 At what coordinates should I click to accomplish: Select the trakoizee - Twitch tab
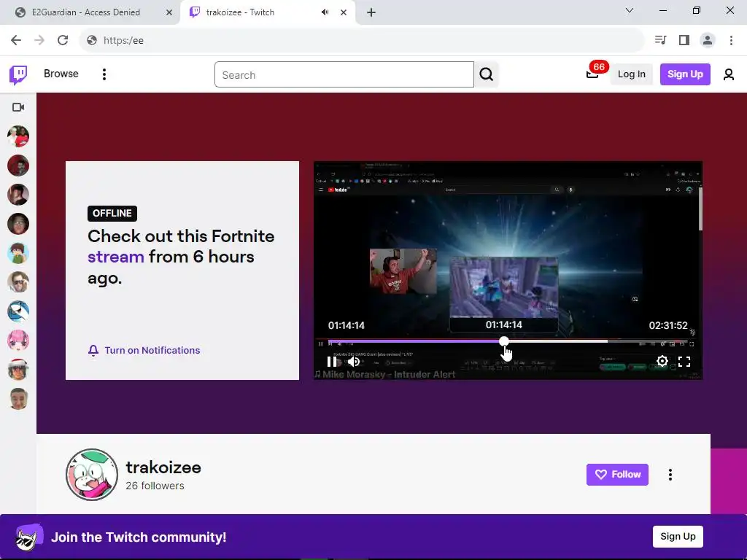pos(240,12)
